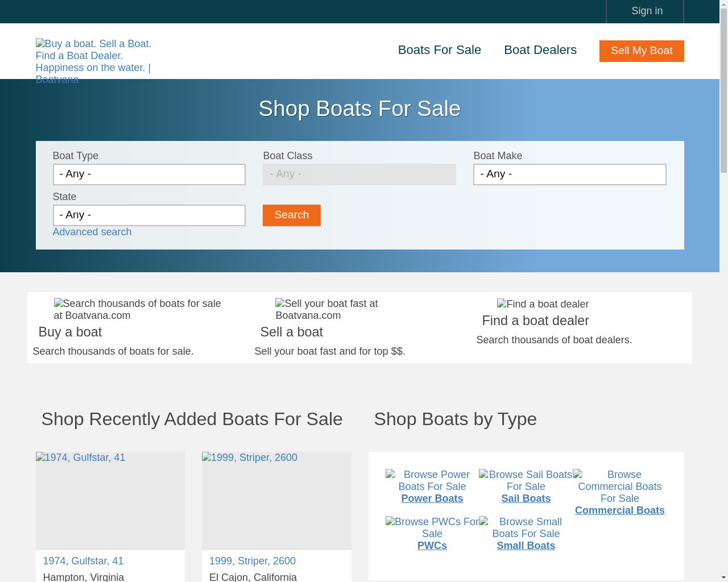Click the Sell My Boat button
This screenshot has height=582, width=728.
point(642,51)
